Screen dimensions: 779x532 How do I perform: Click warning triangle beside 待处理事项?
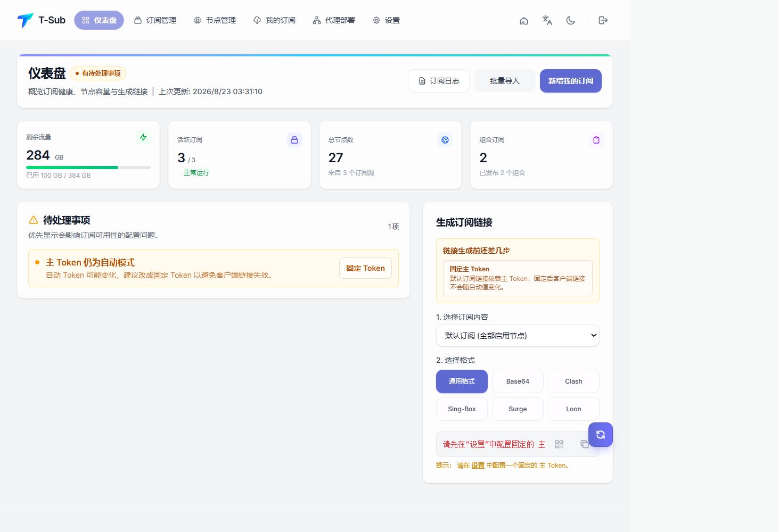[34, 220]
